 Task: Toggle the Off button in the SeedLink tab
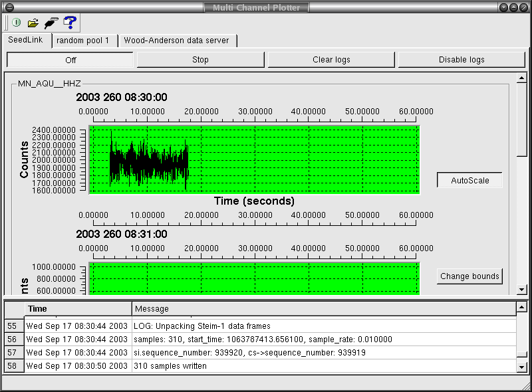tap(70, 60)
